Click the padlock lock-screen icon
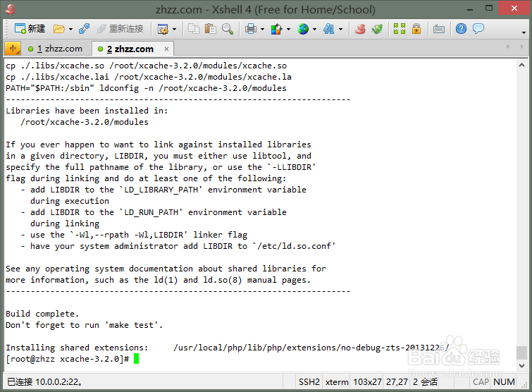Viewport: 532px width, 392px height. [x=416, y=29]
